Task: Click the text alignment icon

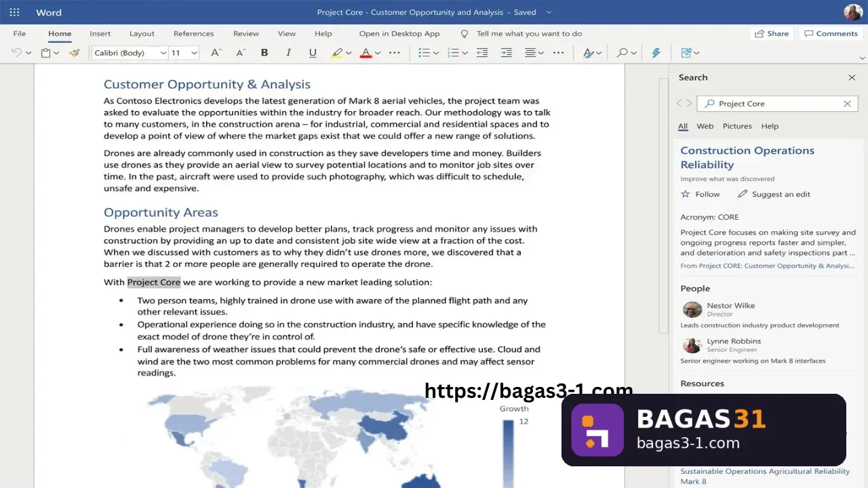Action: tap(530, 53)
